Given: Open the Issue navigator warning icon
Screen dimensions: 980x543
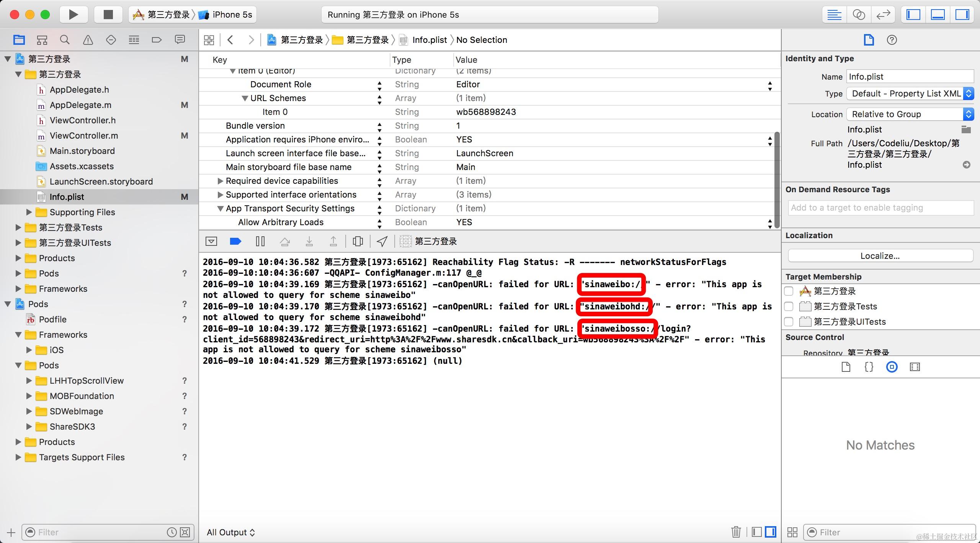Looking at the screenshot, I should 88,40.
